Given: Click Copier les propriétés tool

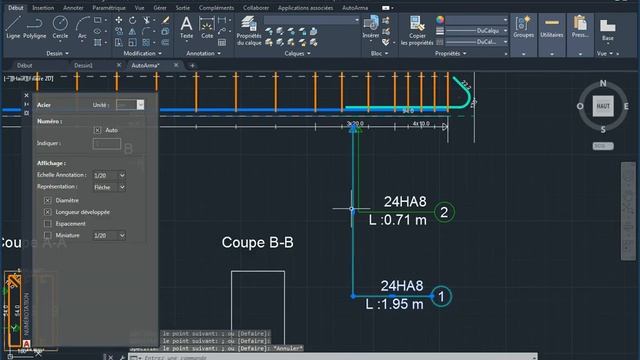Looking at the screenshot, I should [417, 31].
